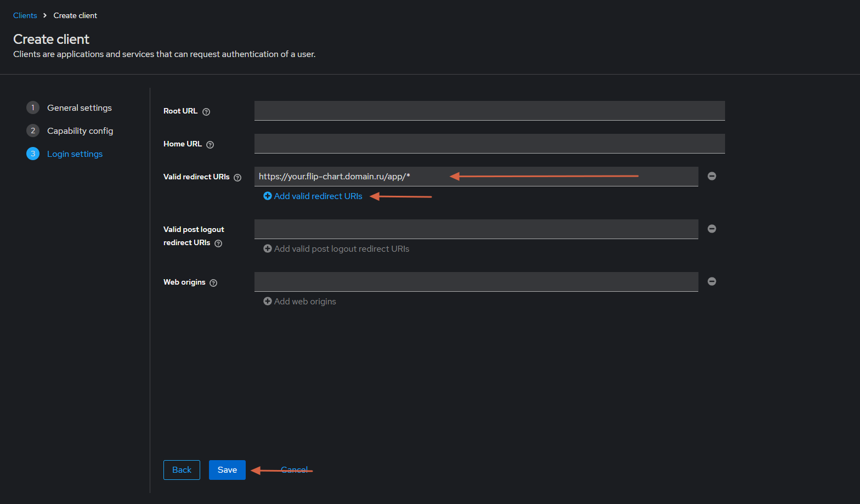This screenshot has width=860, height=504.
Task: Open help for Web origins
Action: [213, 283]
